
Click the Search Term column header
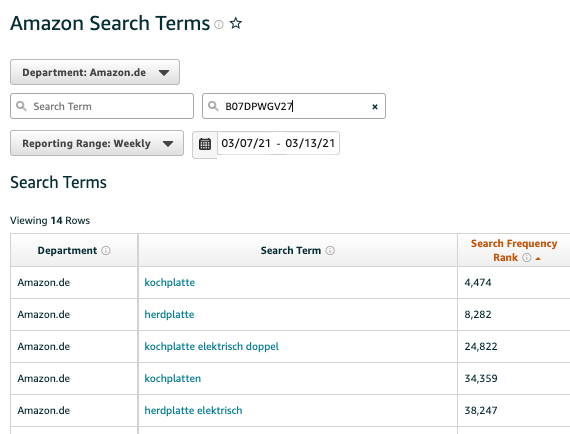pos(298,250)
